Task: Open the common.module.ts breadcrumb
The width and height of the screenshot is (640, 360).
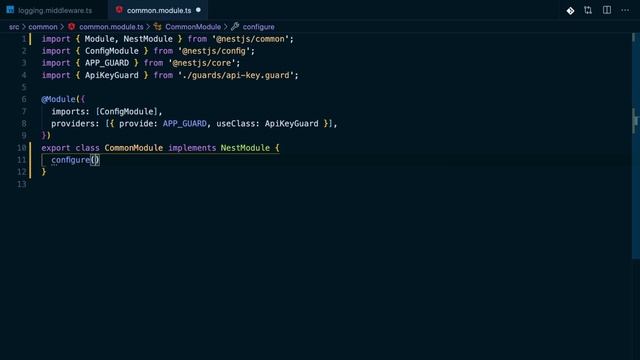Action: 111,27
